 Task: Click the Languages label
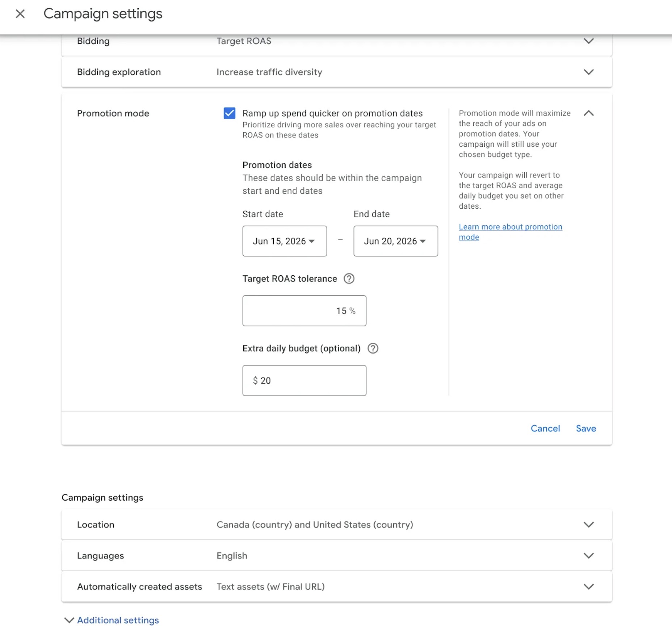click(x=100, y=556)
